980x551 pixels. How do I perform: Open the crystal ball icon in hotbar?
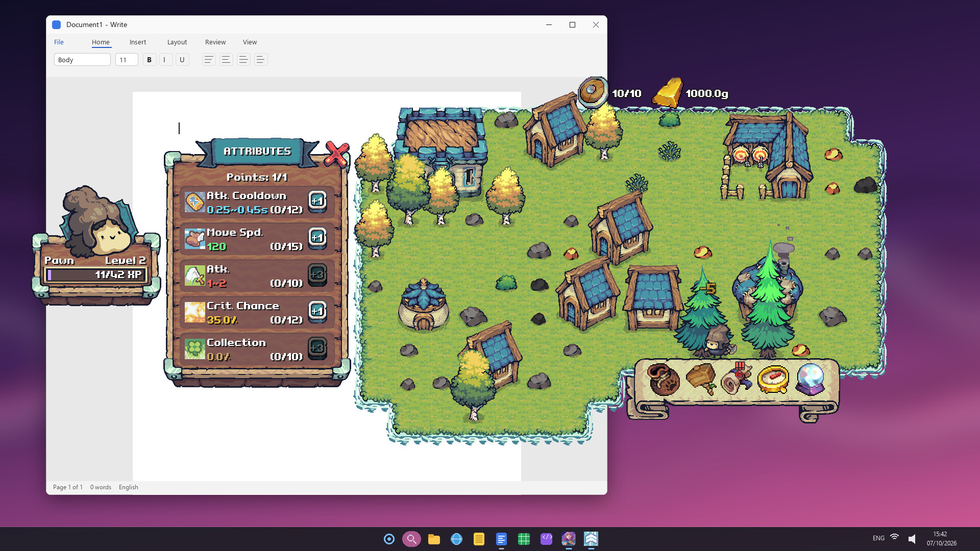point(810,379)
